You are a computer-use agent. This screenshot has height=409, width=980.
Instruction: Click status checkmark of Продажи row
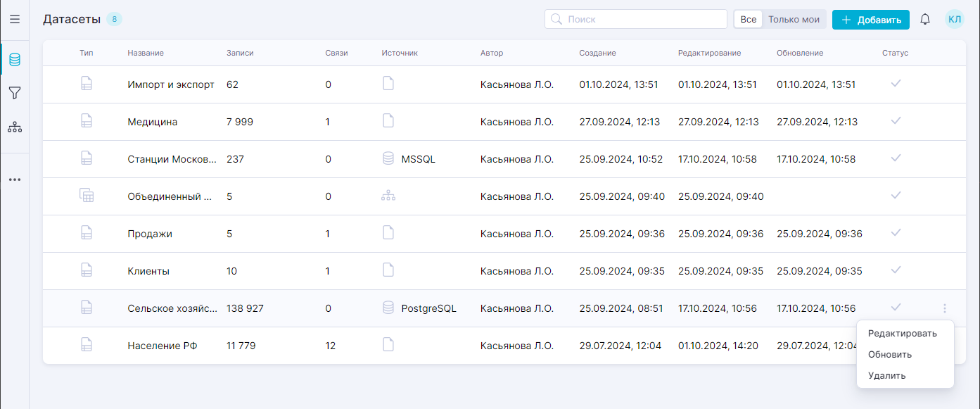click(x=896, y=233)
